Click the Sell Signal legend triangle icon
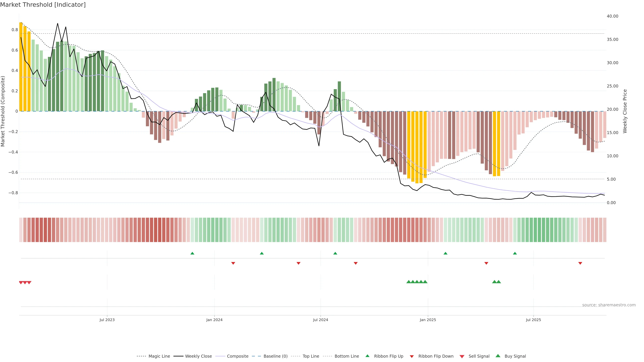644x362 pixels. click(462, 356)
